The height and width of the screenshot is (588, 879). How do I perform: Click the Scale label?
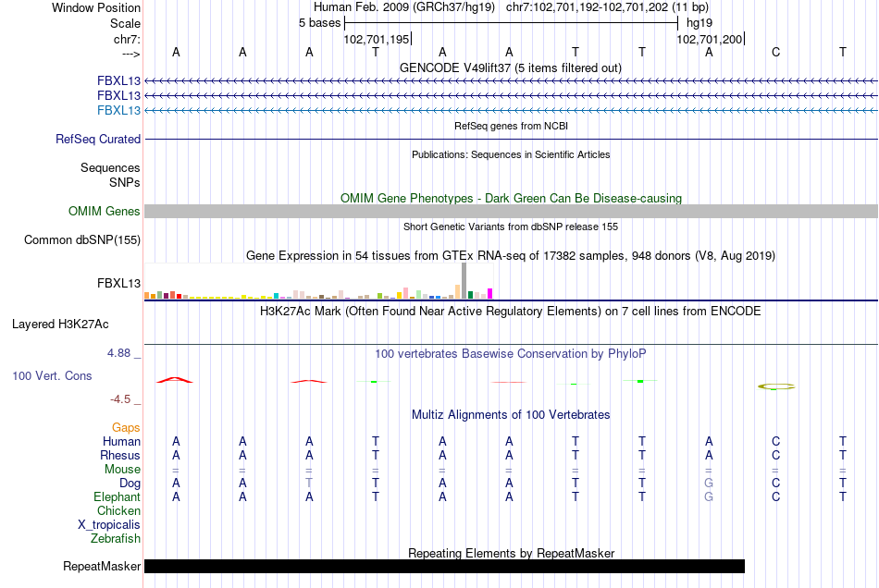coord(125,23)
